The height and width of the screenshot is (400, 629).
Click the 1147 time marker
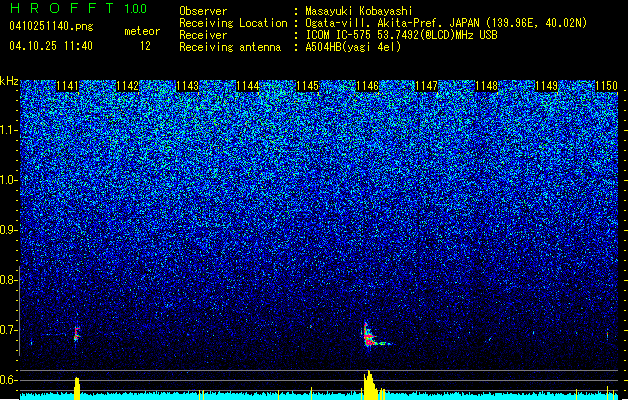tap(426, 86)
